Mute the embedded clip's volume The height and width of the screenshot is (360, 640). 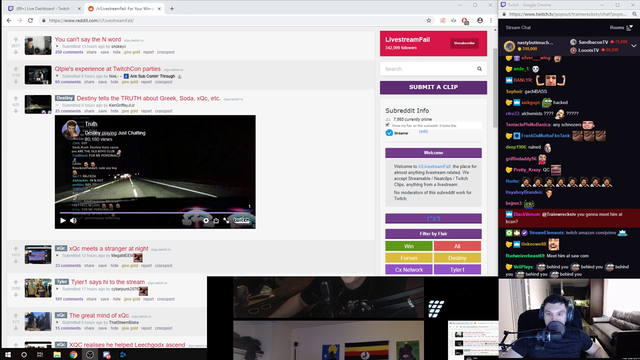[73, 220]
